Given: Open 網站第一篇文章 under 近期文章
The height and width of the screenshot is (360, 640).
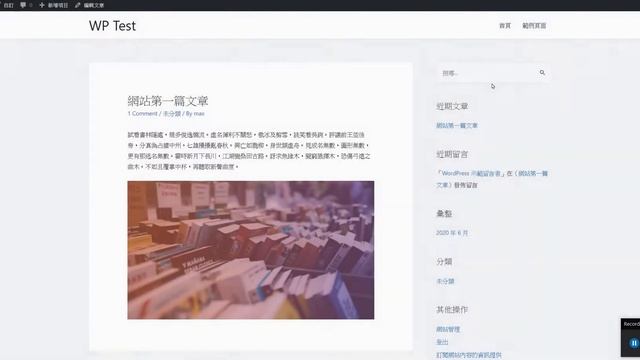Looking at the screenshot, I should (x=457, y=125).
